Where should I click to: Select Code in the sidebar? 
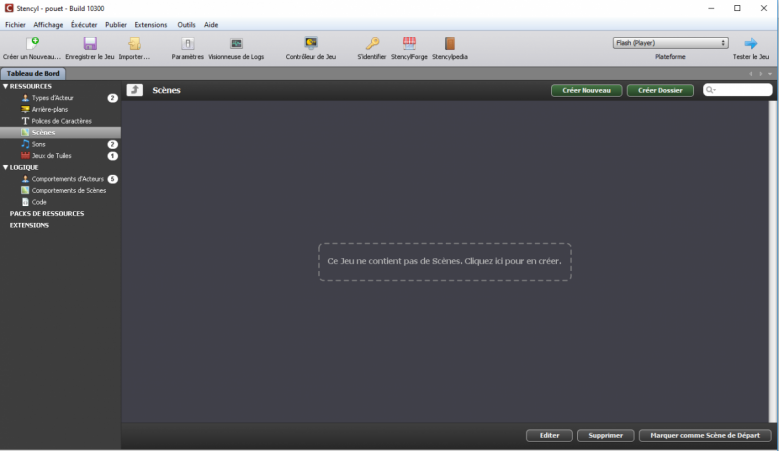pos(60,202)
